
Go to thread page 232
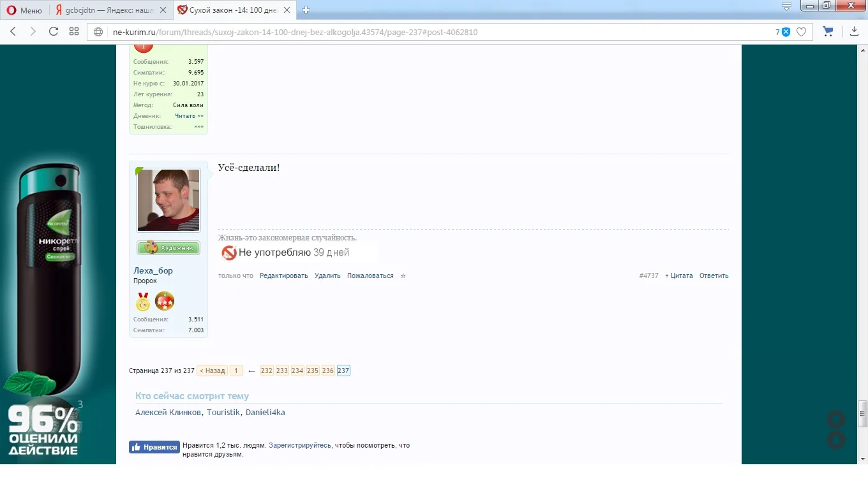click(266, 370)
